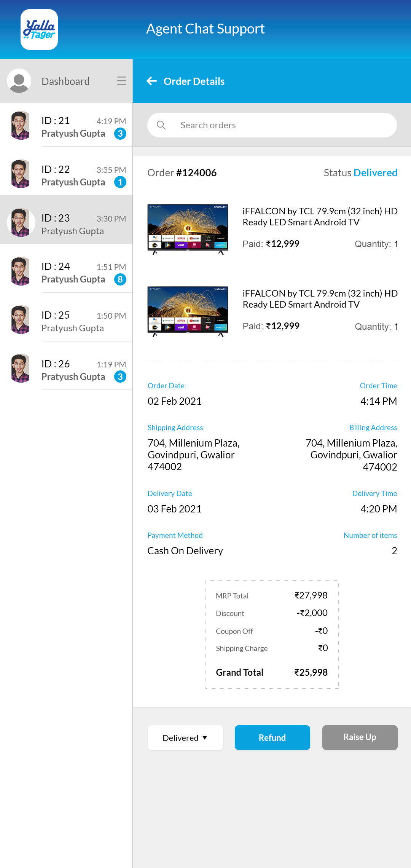The width and height of the screenshot is (411, 868).
Task: Select the highlighted chat ID : 23
Action: pyautogui.click(x=72, y=224)
